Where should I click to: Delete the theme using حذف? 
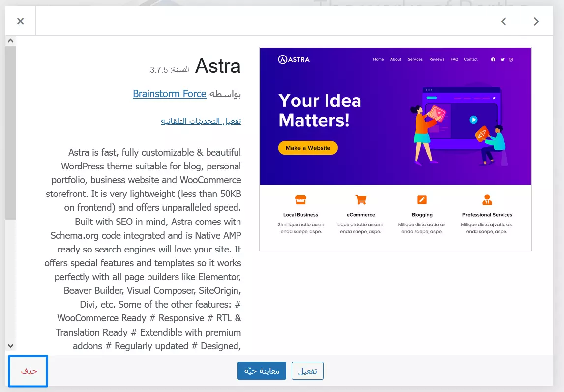(29, 371)
